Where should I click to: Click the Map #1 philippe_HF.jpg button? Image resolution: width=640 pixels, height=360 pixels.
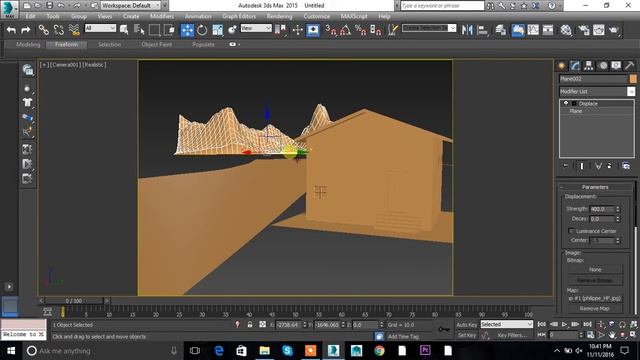[x=595, y=298]
